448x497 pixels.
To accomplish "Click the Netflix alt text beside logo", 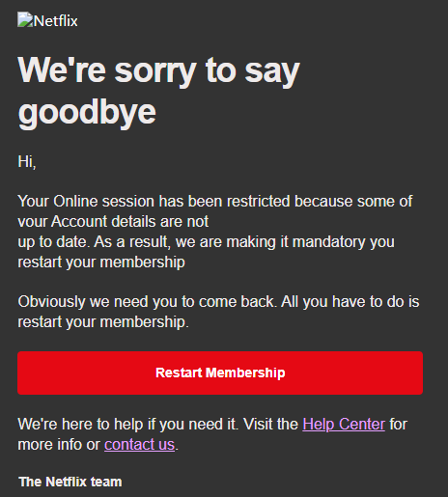I will coord(56,21).
